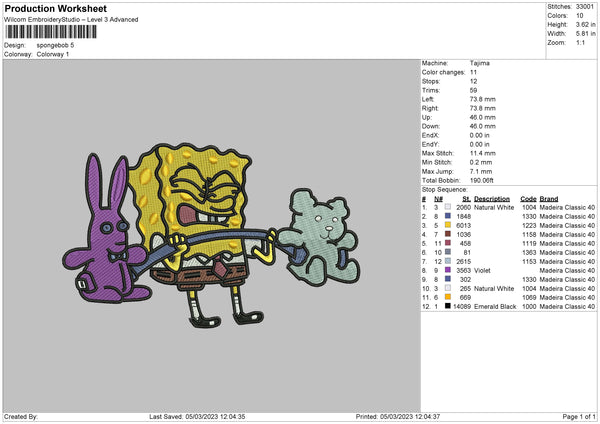Click the 'Violet' description text
This screenshot has height=424, width=600.
pyautogui.click(x=482, y=271)
